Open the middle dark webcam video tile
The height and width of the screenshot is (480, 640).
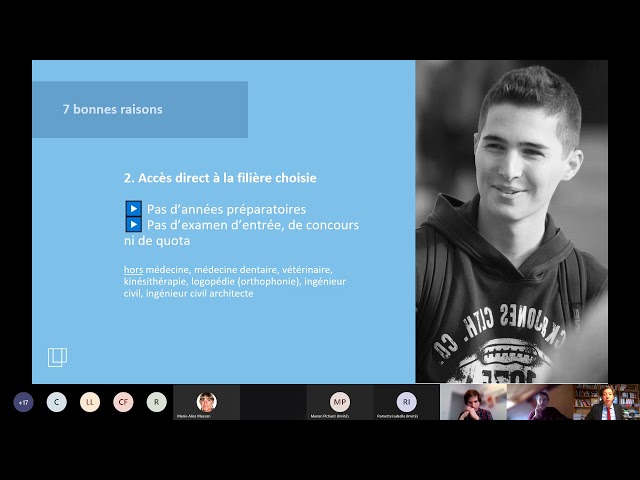pos(539,402)
